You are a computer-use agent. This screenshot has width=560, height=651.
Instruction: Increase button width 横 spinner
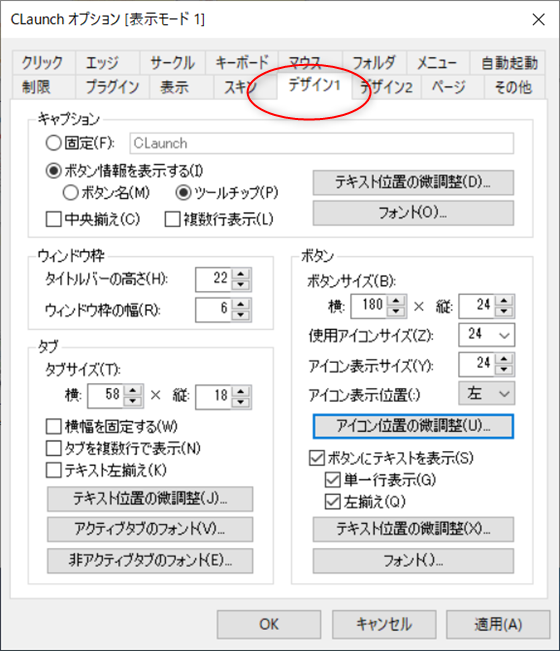tap(396, 301)
